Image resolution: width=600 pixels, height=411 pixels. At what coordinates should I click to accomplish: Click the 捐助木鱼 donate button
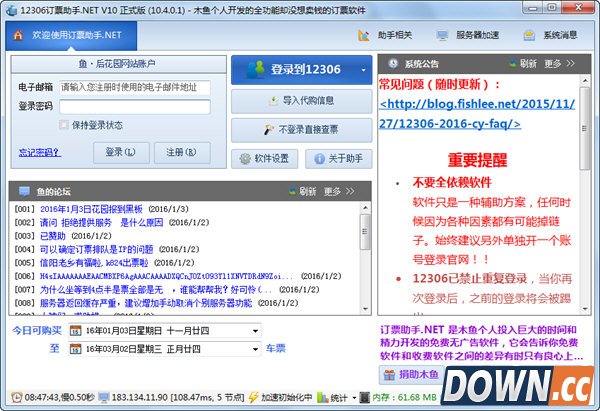click(411, 374)
